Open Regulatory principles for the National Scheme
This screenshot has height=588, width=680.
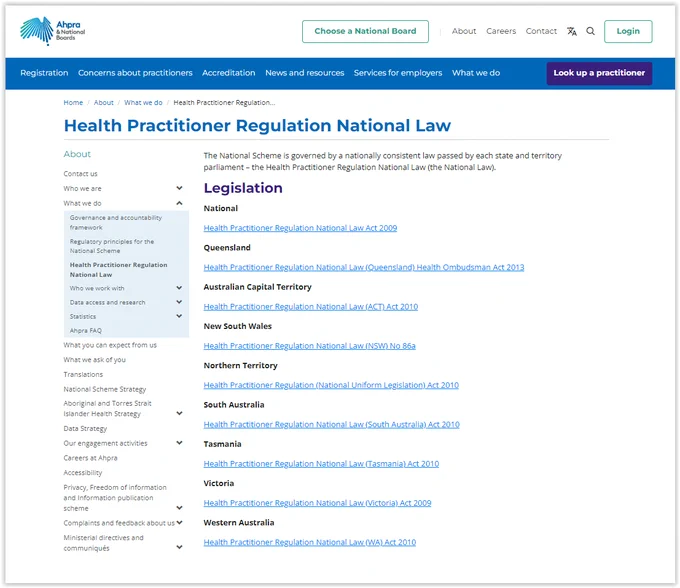point(112,246)
